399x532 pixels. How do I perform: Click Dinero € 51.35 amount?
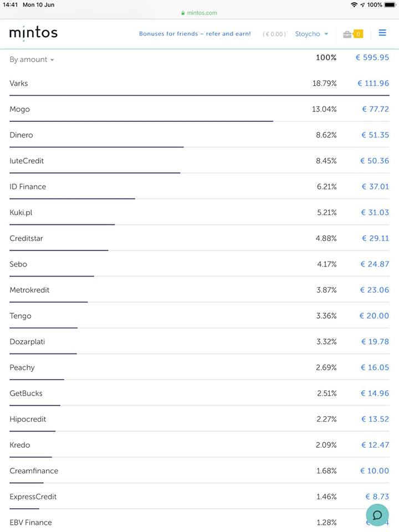point(375,135)
